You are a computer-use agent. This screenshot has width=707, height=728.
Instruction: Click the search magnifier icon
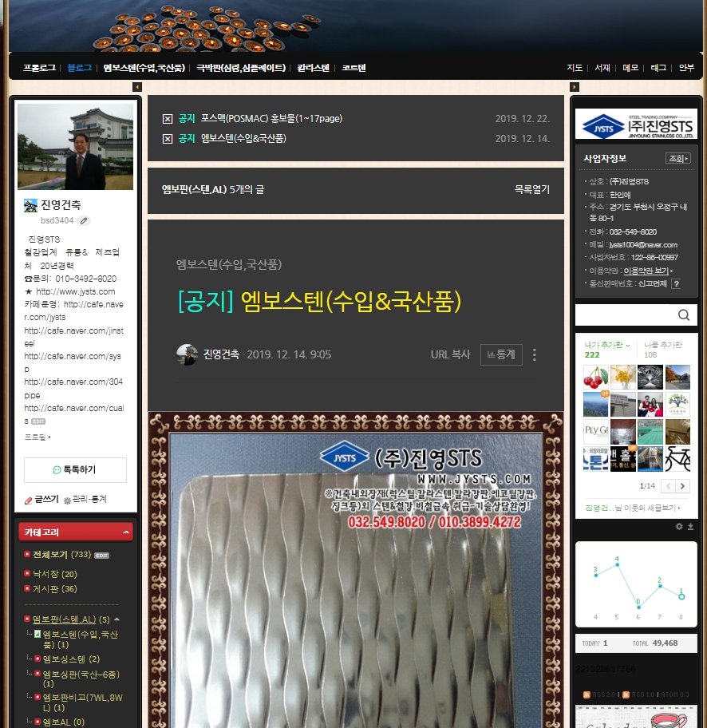click(683, 315)
